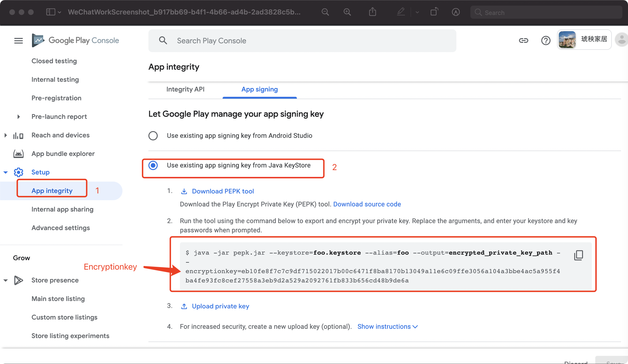
Task: Expand Show instructions for upload key
Action: pyautogui.click(x=387, y=327)
